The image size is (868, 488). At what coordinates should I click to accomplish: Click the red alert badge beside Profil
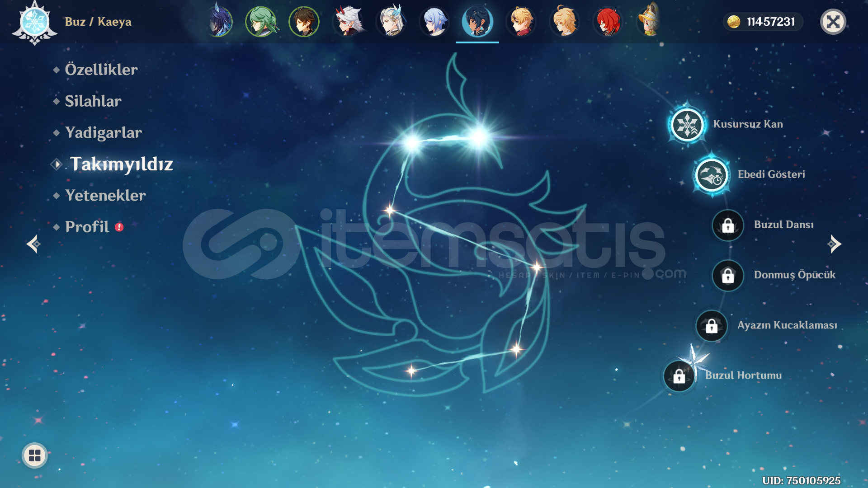[119, 227]
